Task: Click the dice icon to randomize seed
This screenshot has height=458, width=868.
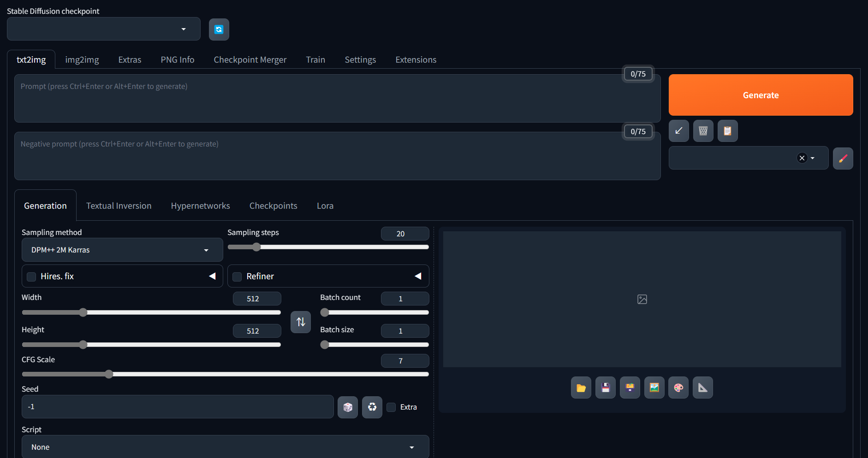Action: coord(347,407)
